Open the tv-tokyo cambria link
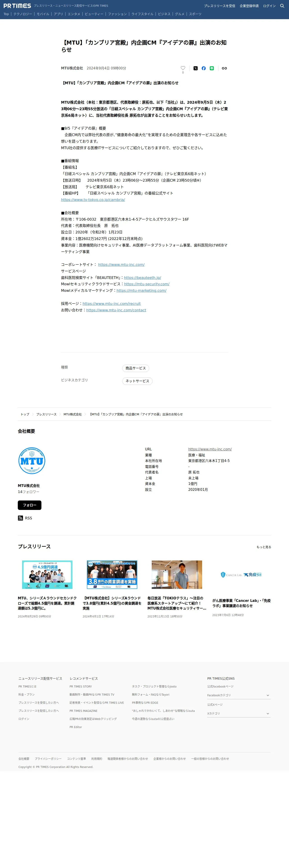Viewport: 289px width, 868px height. pos(93,200)
